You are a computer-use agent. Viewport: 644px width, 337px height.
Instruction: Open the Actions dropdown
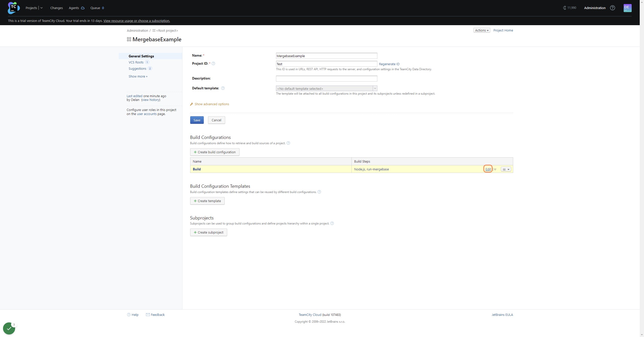pos(481,30)
